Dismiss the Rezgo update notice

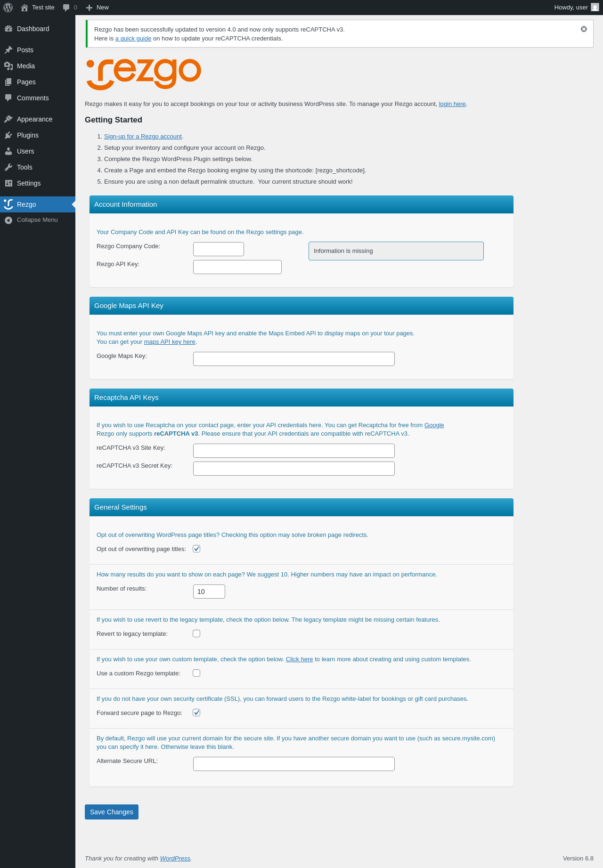pyautogui.click(x=584, y=29)
